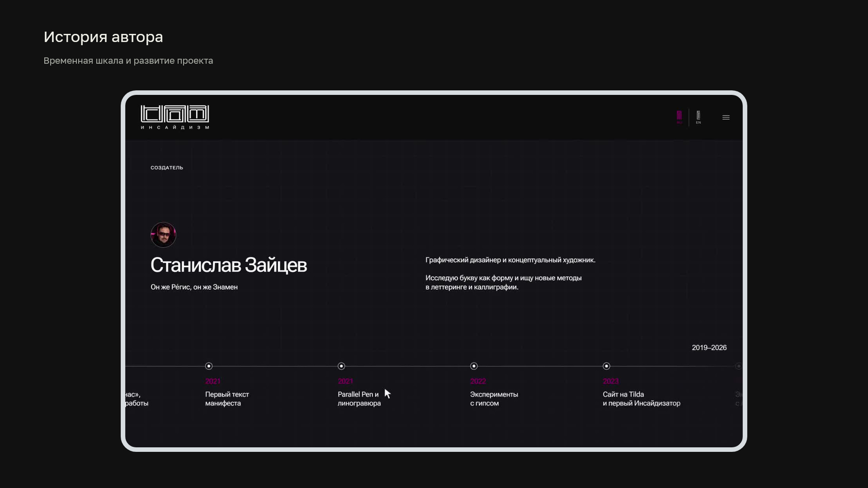The height and width of the screenshot is (488, 868).
Task: Click the year label 2022
Action: (x=478, y=381)
